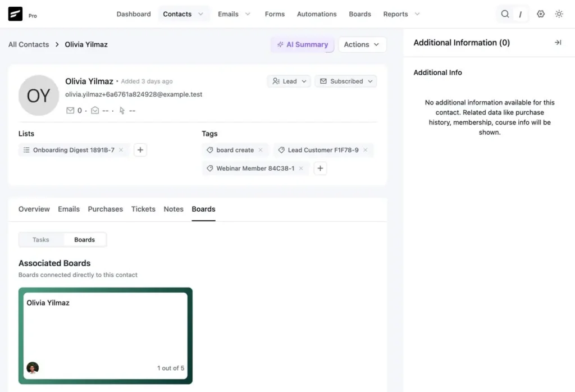Image resolution: width=575 pixels, height=392 pixels.
Task: Click the AI Summary button
Action: point(303,44)
